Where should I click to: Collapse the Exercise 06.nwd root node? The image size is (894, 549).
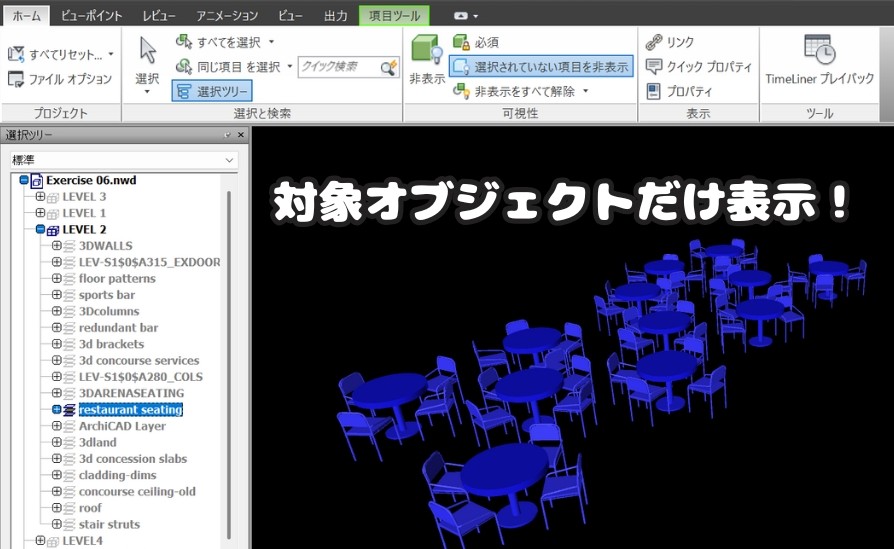[x=24, y=180]
